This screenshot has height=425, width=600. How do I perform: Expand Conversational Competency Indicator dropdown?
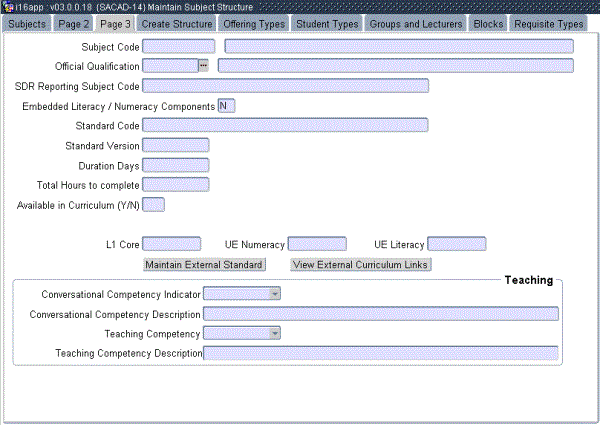tap(275, 294)
